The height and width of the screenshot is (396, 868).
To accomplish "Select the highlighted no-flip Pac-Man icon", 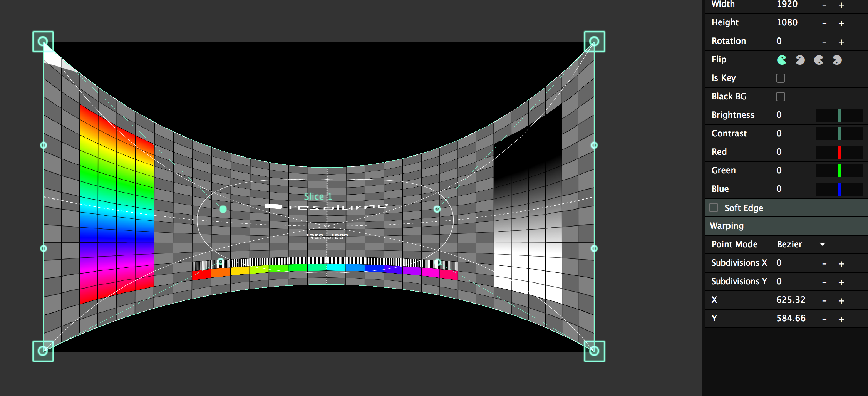I will [781, 60].
